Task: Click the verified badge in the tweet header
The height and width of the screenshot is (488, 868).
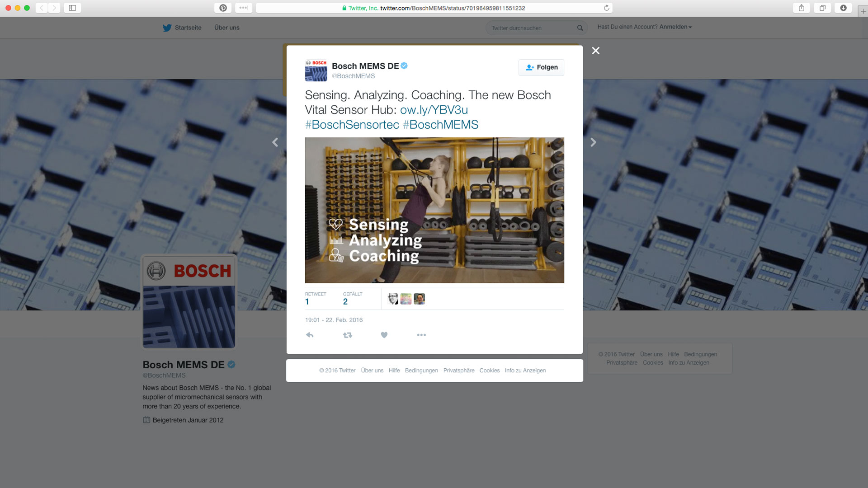Action: [404, 66]
